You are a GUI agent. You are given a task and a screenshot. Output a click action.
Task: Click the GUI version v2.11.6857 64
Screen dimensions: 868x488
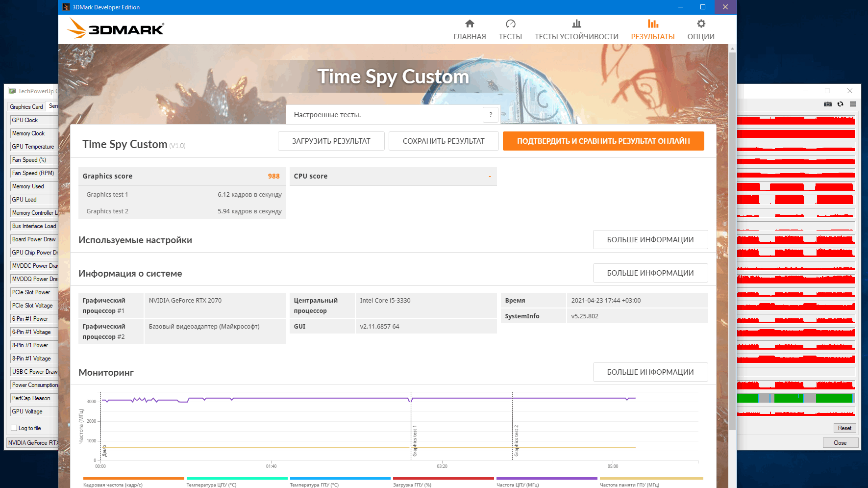pos(379,327)
